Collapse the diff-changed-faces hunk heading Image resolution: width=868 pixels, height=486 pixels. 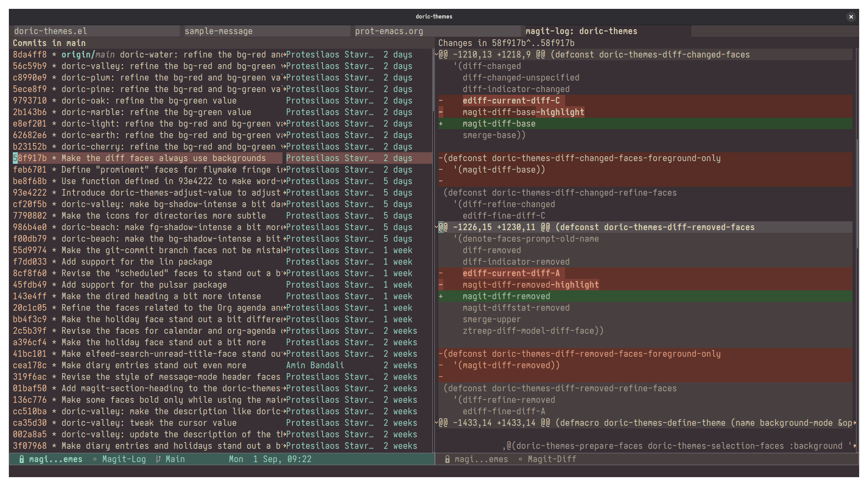point(436,54)
